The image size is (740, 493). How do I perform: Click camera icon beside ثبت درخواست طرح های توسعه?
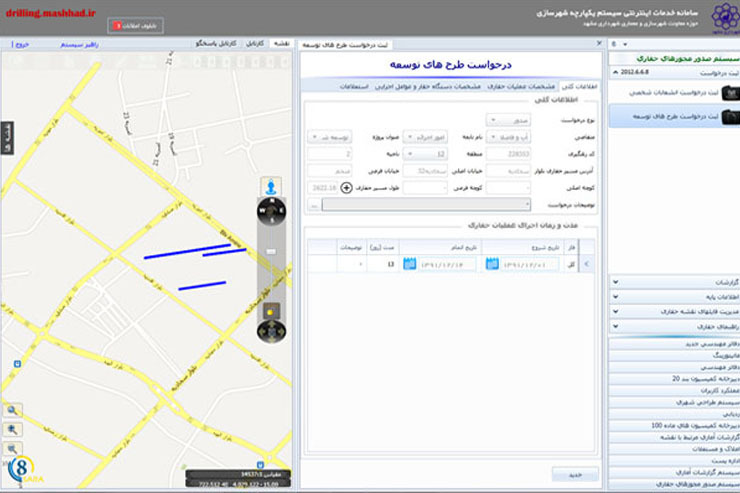click(x=731, y=117)
